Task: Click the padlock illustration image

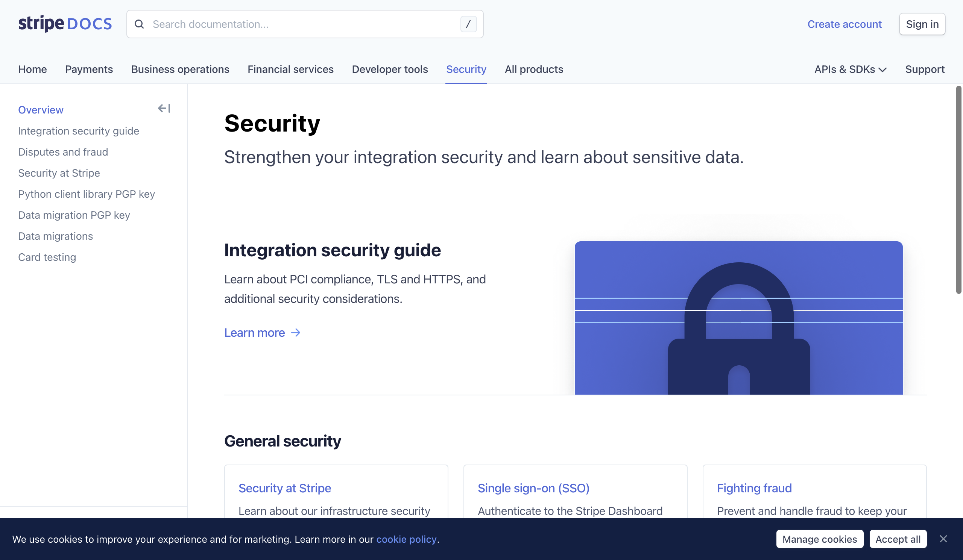Action: [738, 318]
